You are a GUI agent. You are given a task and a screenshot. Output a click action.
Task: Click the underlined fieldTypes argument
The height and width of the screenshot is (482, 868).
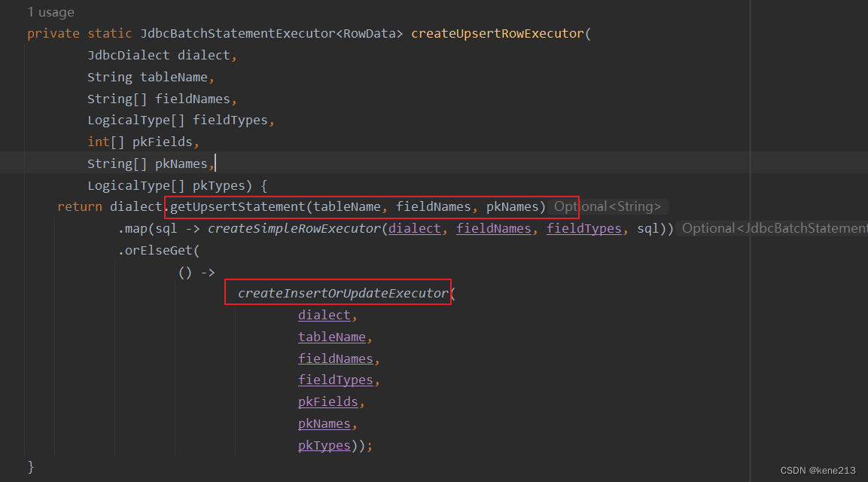[x=336, y=380]
